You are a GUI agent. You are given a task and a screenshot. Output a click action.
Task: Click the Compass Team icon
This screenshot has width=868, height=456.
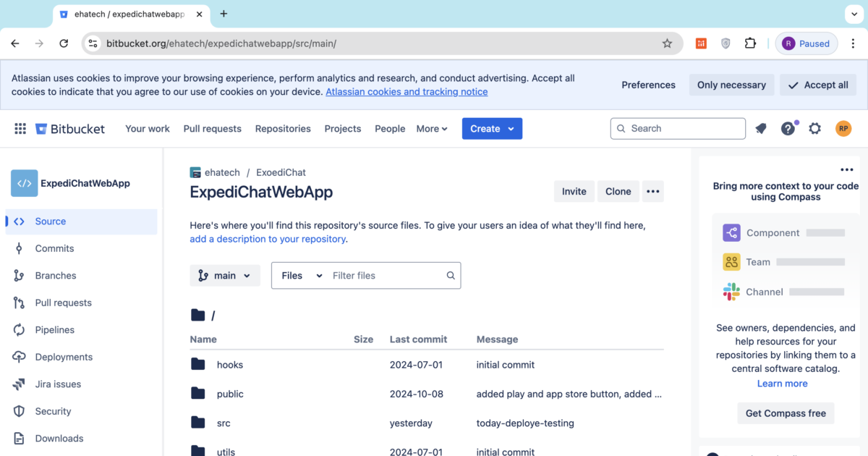[x=731, y=262]
